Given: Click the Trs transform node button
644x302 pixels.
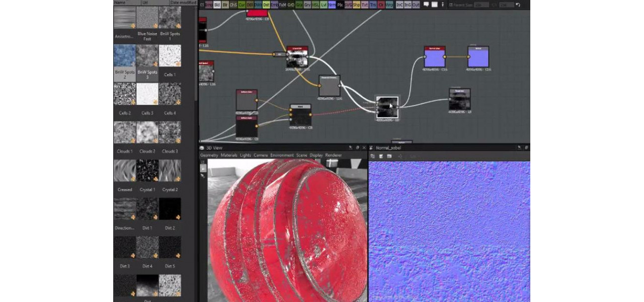Looking at the screenshot, I should pos(373,5).
